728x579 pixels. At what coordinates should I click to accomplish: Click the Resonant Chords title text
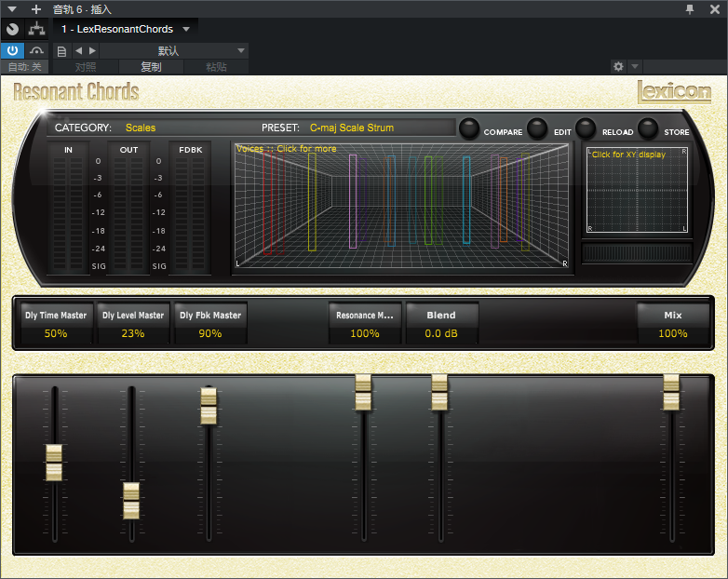tap(76, 91)
